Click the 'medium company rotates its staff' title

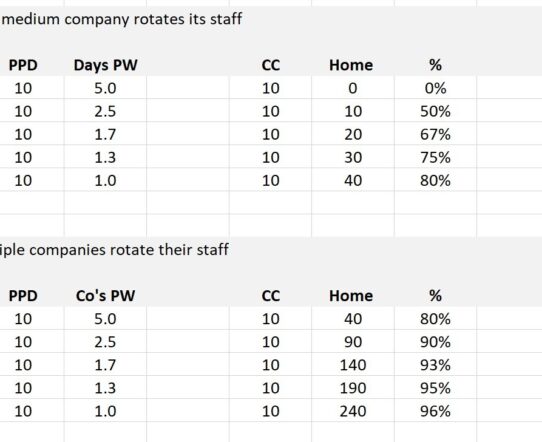pos(122,19)
